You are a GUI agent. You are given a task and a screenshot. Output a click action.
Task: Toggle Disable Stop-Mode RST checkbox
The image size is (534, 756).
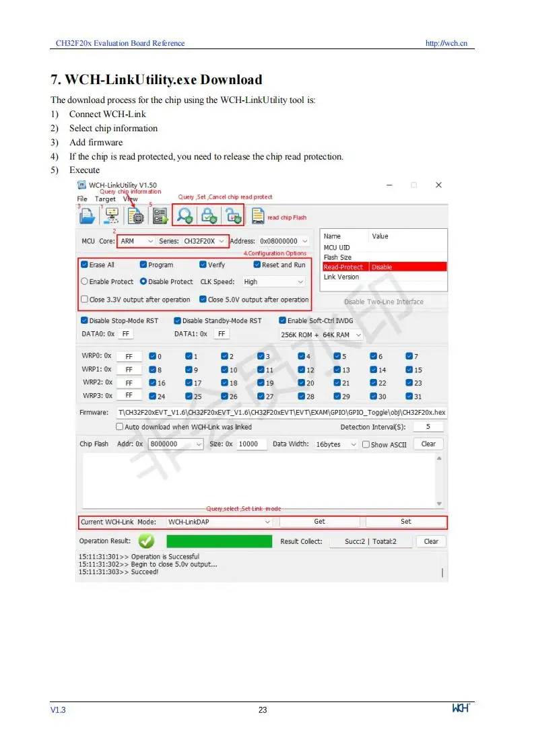(84, 320)
